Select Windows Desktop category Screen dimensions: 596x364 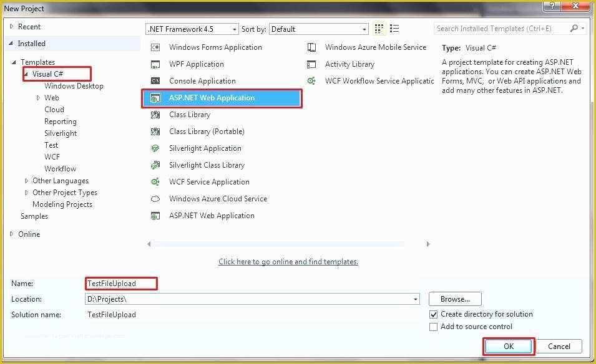click(x=74, y=86)
